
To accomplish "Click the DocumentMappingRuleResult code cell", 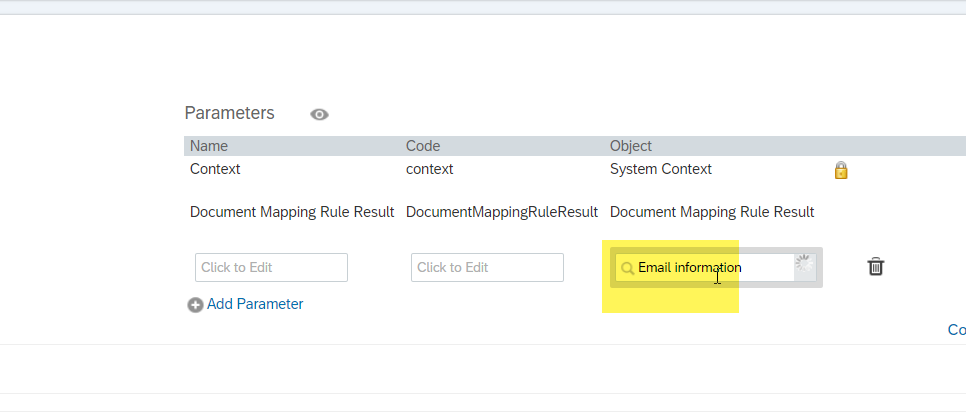I will click(501, 212).
